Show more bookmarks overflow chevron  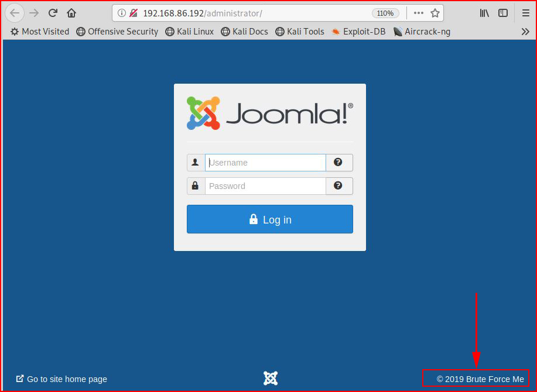coord(525,32)
